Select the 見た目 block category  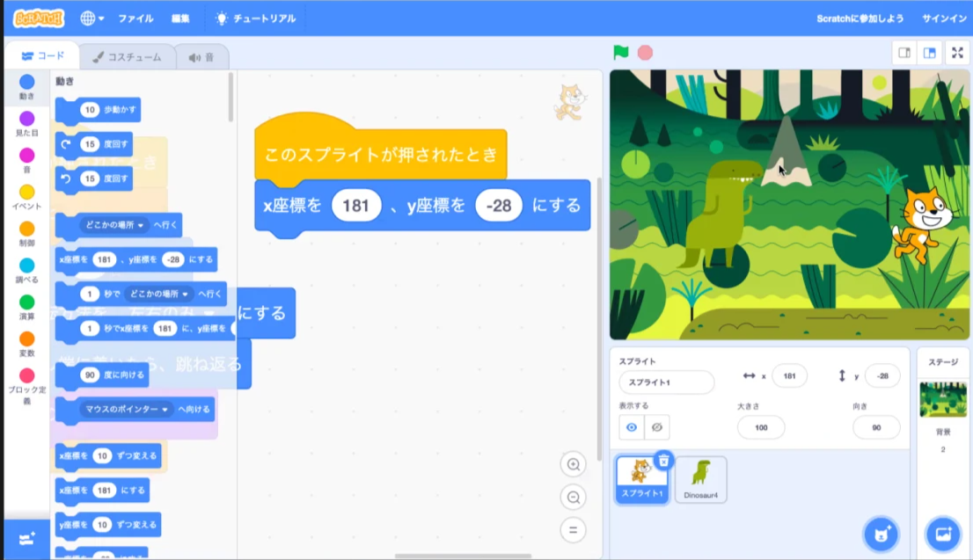click(26, 123)
